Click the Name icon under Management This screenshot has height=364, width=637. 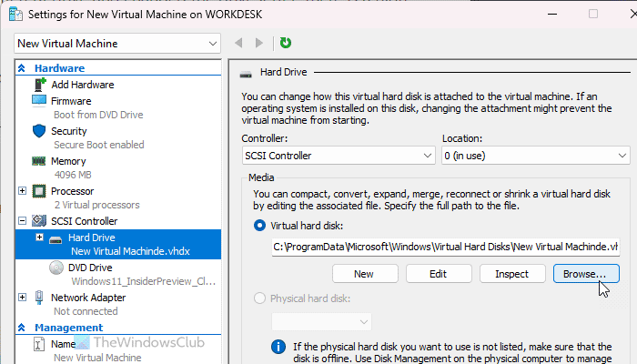(x=38, y=344)
